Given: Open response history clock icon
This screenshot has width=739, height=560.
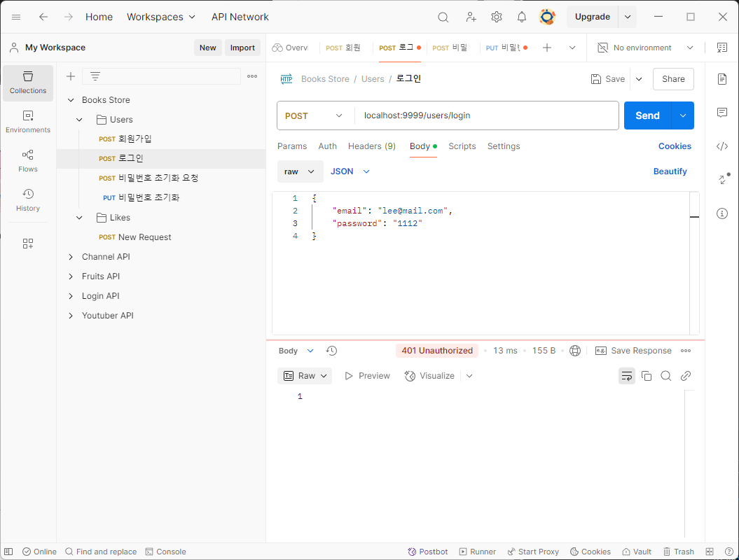Looking at the screenshot, I should [x=332, y=351].
